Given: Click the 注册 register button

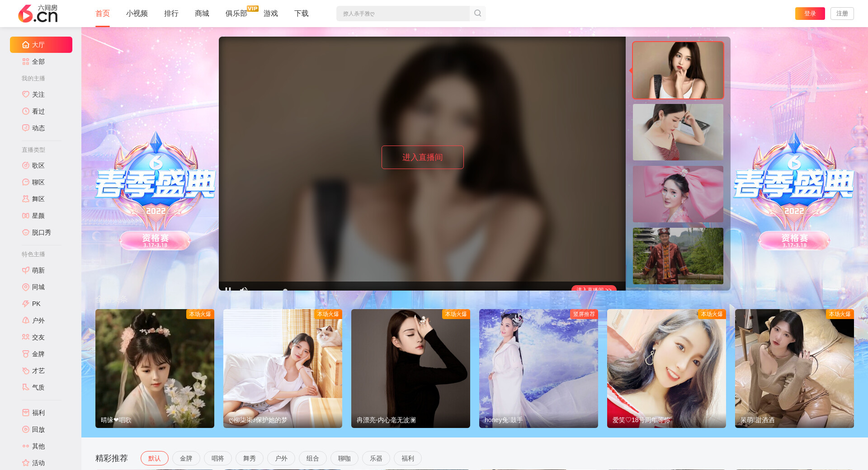Looking at the screenshot, I should (x=842, y=14).
